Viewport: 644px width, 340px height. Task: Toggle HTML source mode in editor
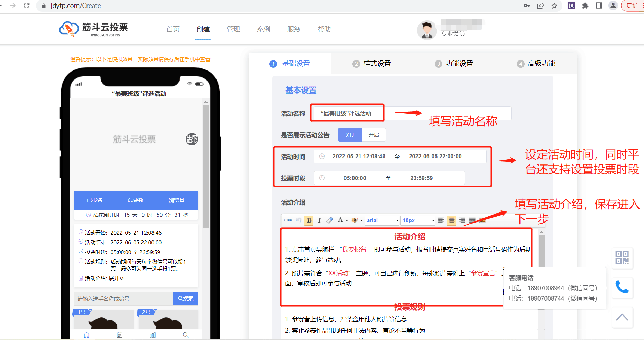tap(288, 220)
